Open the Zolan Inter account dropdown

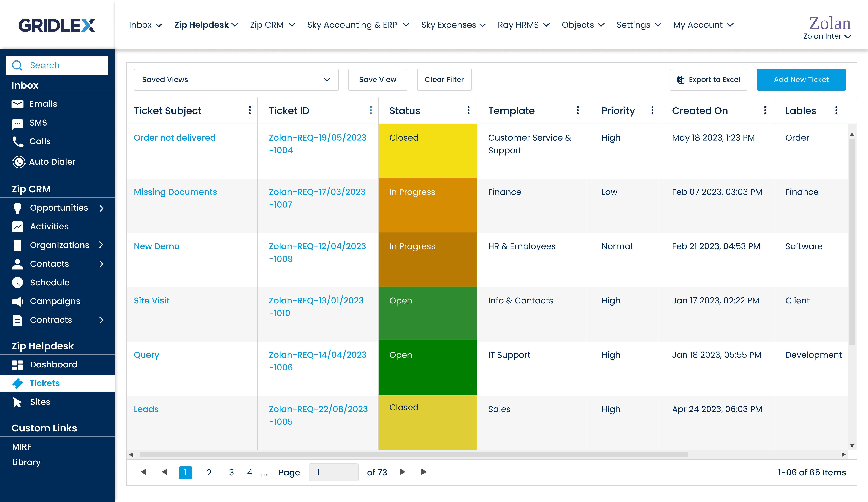tap(827, 36)
